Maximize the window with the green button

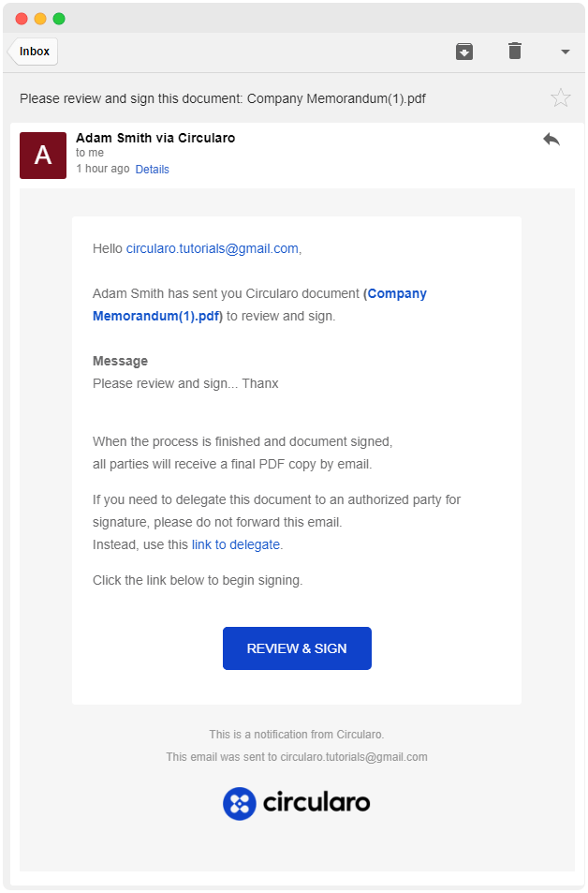(x=59, y=19)
